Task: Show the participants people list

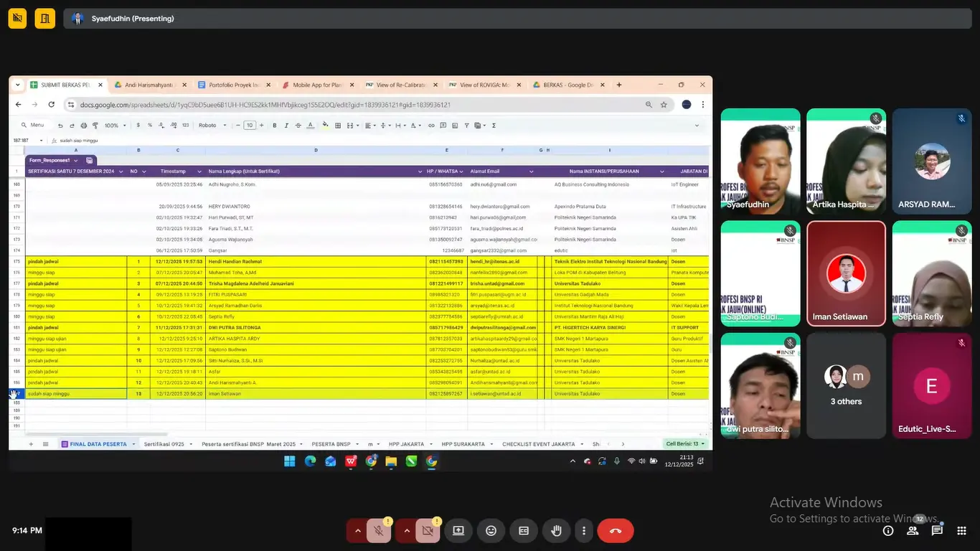Action: [x=913, y=531]
